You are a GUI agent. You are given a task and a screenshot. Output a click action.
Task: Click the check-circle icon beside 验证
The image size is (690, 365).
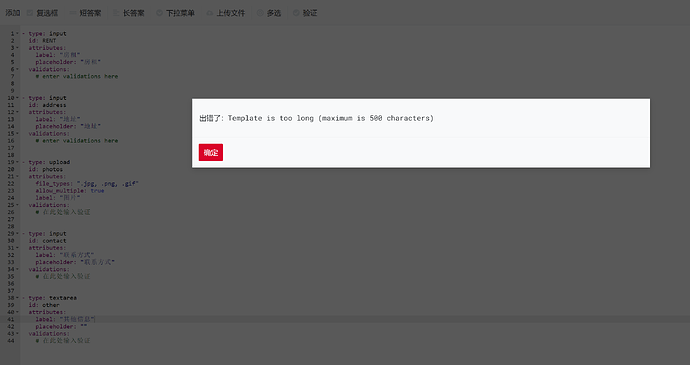click(x=296, y=13)
